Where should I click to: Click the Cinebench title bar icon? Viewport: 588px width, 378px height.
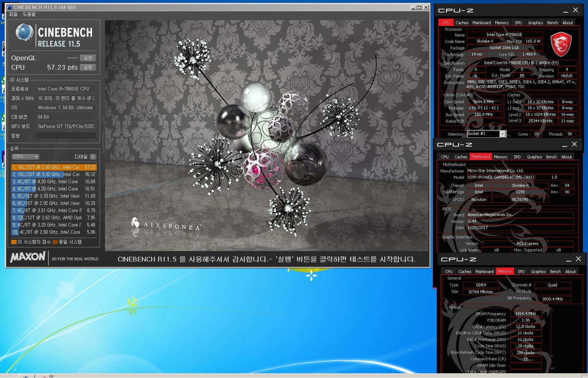pos(10,7)
